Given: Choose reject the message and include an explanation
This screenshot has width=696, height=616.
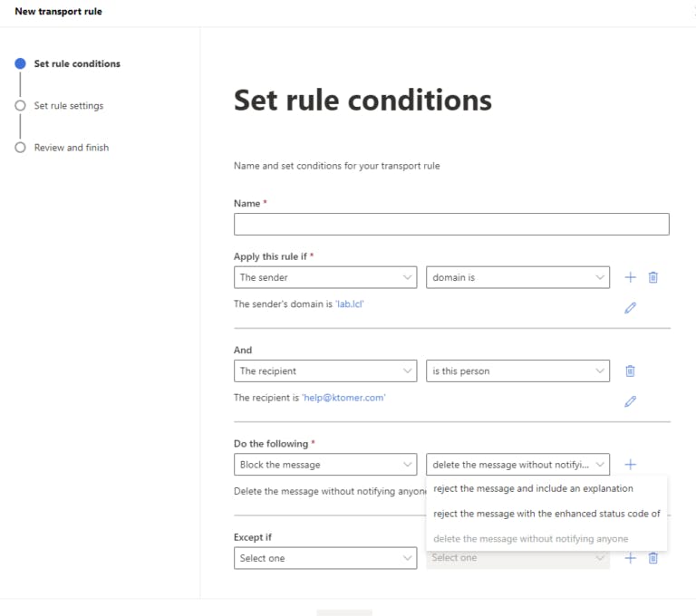Looking at the screenshot, I should pyautogui.click(x=533, y=488).
